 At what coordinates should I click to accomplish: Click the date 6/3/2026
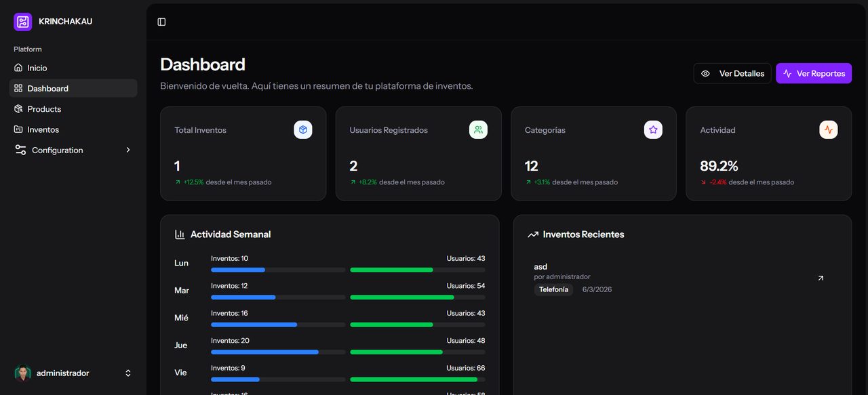(597, 289)
